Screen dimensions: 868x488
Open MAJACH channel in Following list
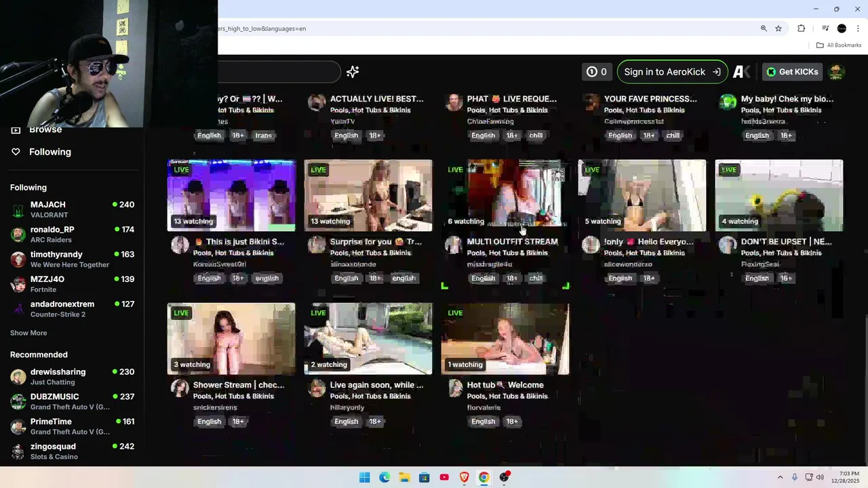[72, 209]
